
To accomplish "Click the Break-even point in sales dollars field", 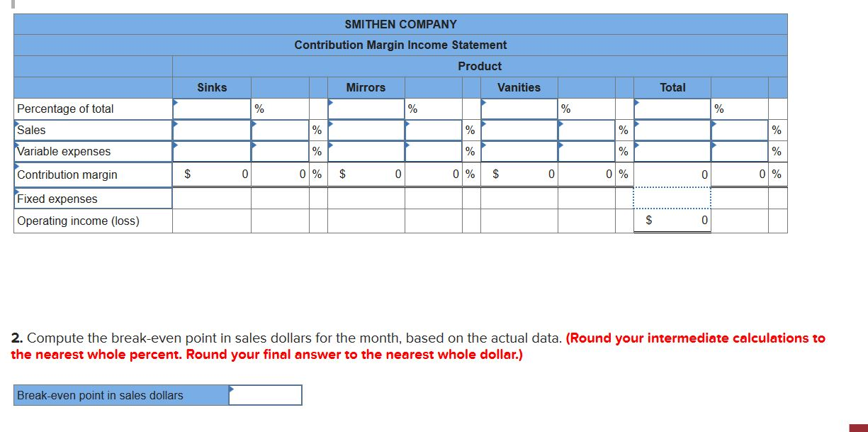I will (266, 395).
